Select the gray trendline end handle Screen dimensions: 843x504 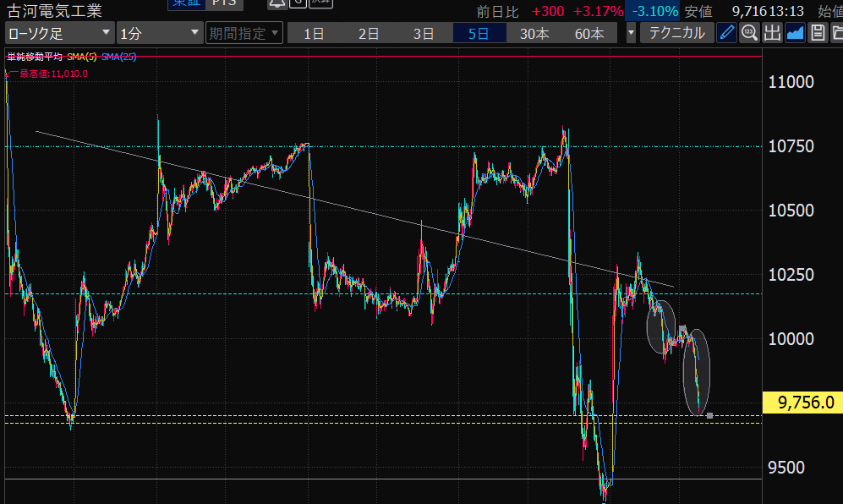coord(709,415)
